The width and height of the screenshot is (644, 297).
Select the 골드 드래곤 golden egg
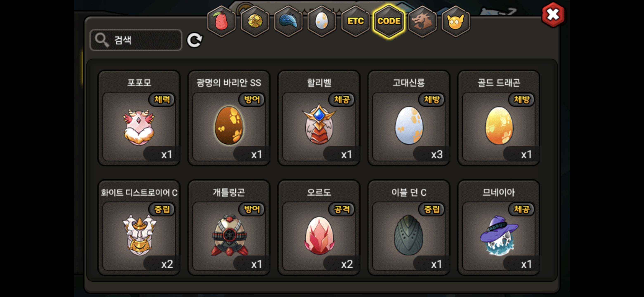click(x=499, y=118)
